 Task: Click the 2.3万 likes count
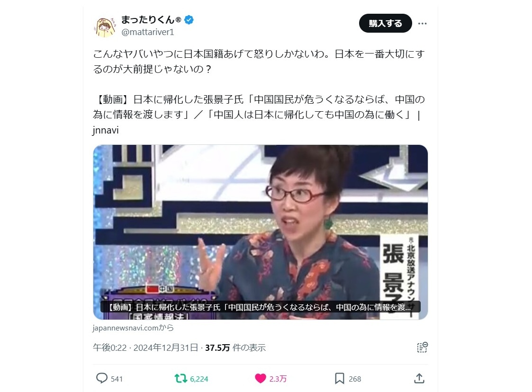point(278,379)
